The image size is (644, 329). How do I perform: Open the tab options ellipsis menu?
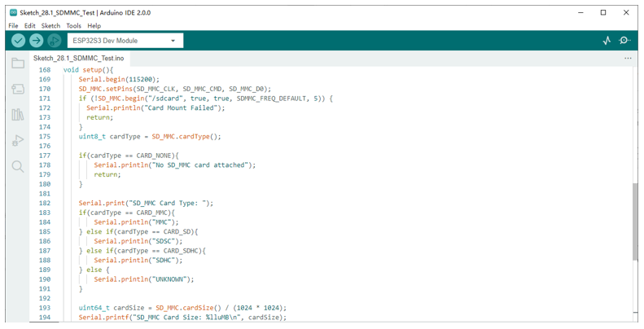pos(628,59)
